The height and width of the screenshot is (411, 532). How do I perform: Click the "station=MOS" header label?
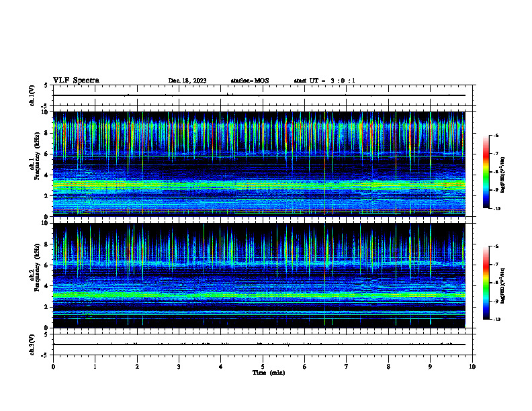(250, 81)
